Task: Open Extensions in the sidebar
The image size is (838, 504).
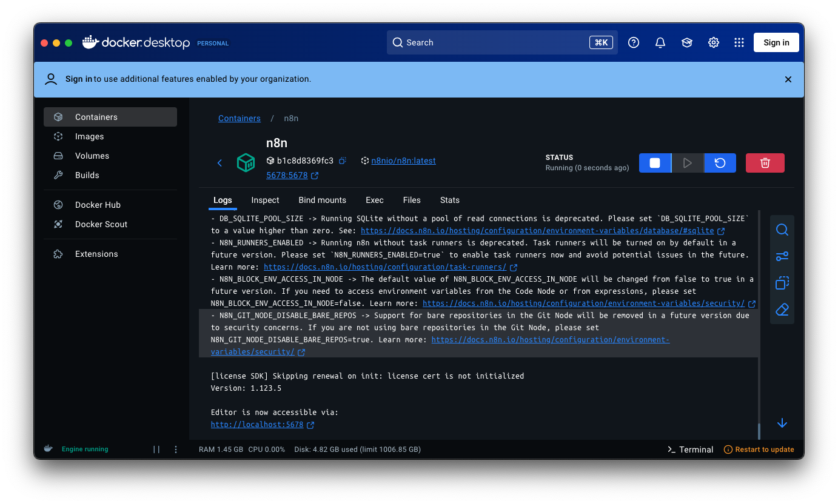Action: pos(110,254)
